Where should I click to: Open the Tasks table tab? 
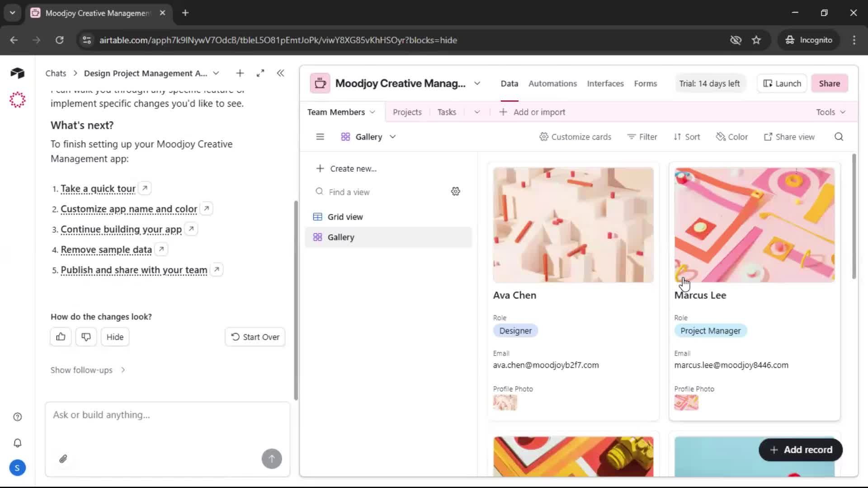[x=447, y=112]
